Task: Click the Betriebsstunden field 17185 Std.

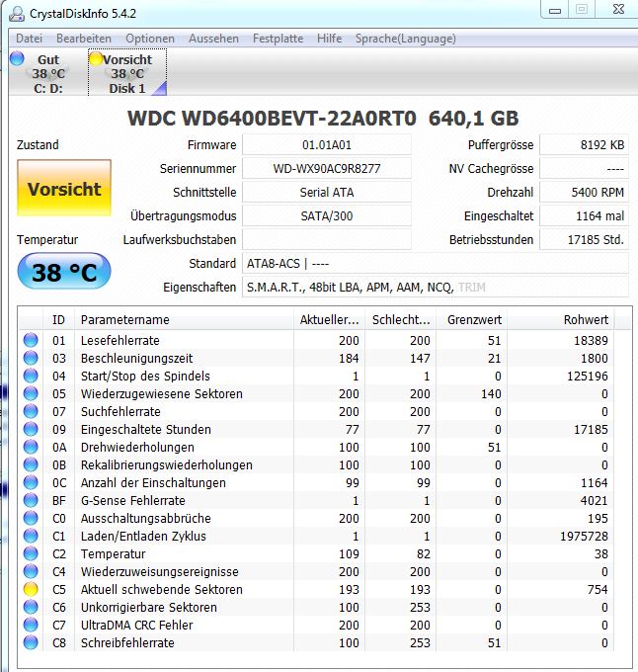Action: [584, 239]
